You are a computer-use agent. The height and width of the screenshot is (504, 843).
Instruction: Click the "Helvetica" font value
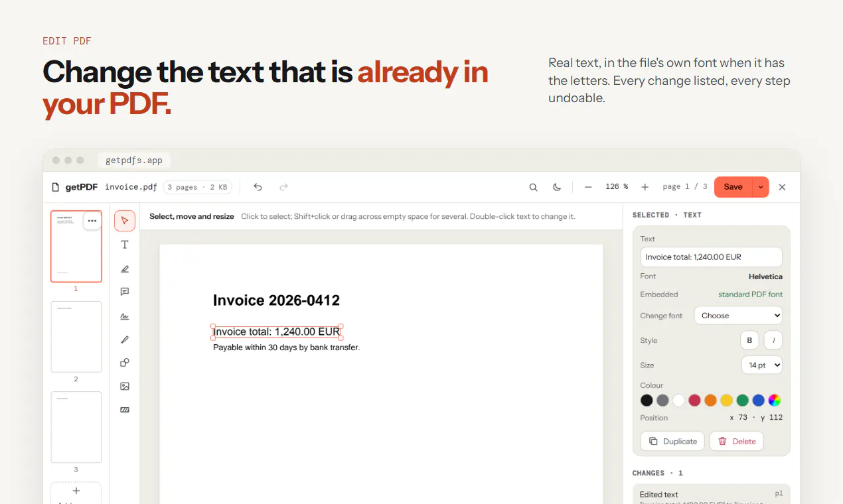point(765,277)
